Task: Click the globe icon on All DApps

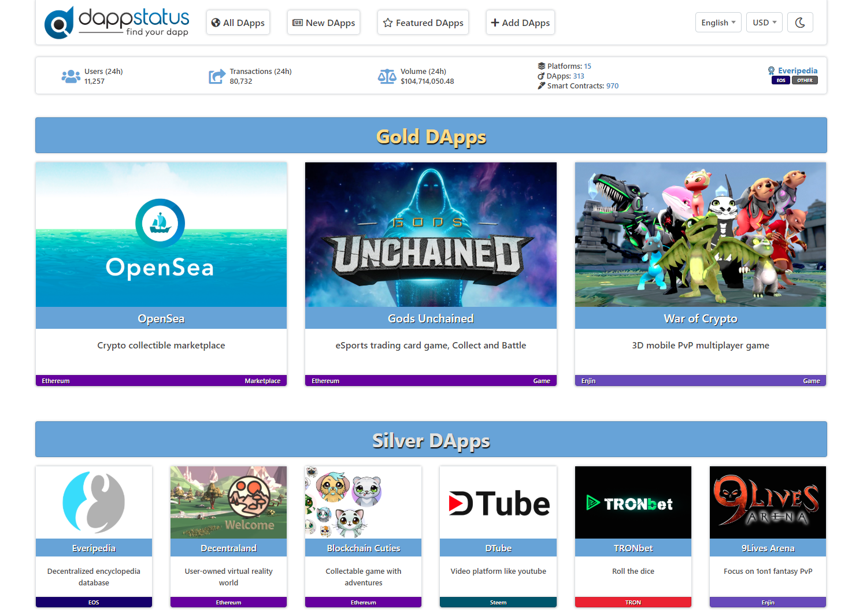Action: (x=215, y=22)
